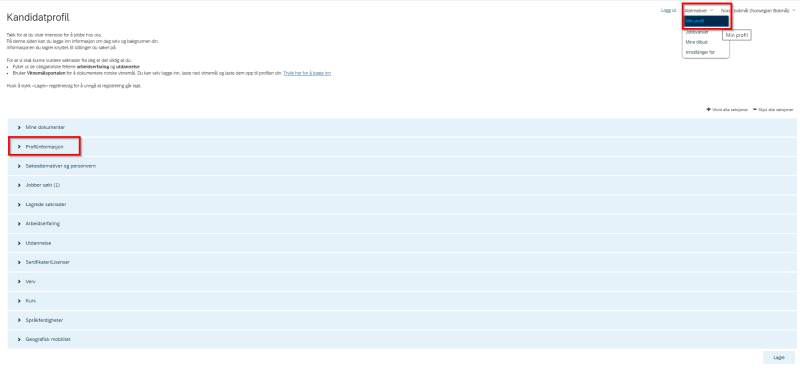The height and width of the screenshot is (371, 800).
Task: Open the Alternativer dropdown menu
Action: pos(698,10)
